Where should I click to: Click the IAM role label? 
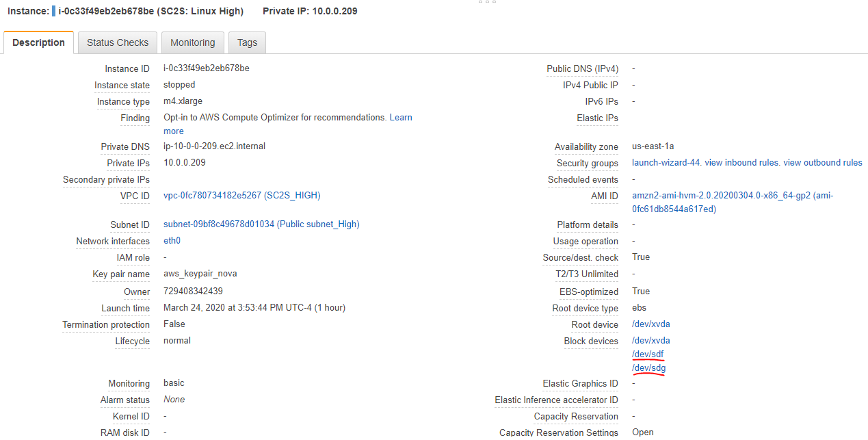tap(133, 258)
